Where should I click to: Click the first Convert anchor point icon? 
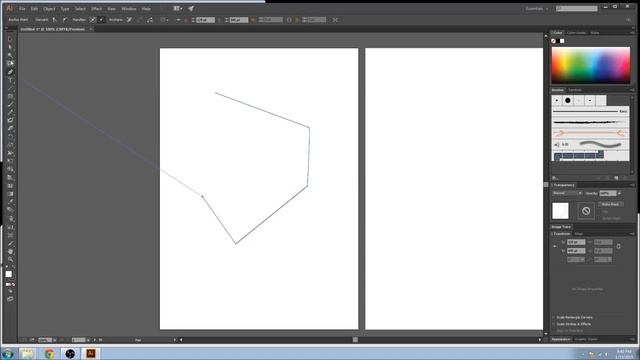[x=54, y=20]
